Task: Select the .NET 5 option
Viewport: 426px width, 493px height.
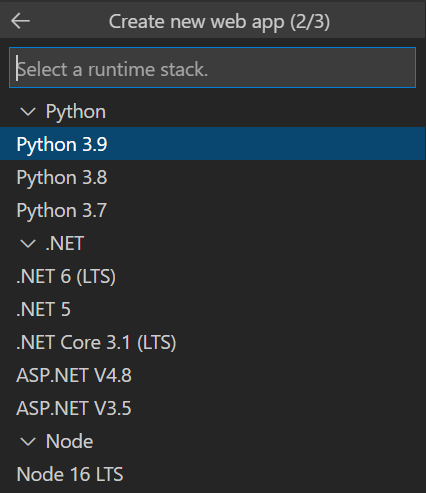Action: (213, 309)
